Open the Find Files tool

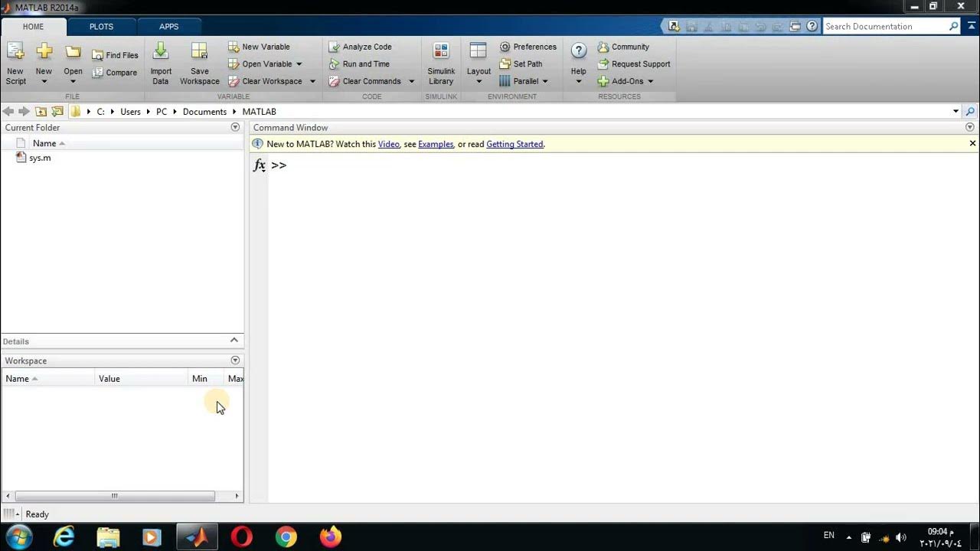pos(116,55)
